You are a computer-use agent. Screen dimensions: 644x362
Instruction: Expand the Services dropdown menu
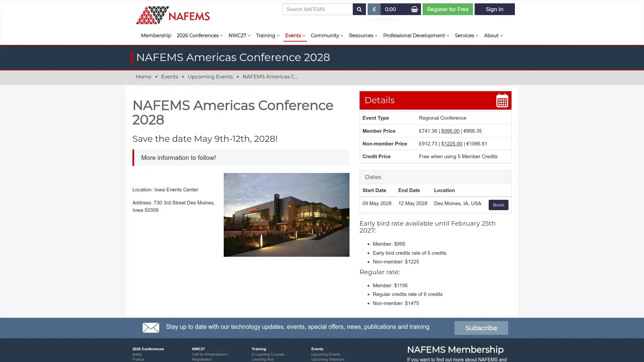tap(466, 36)
